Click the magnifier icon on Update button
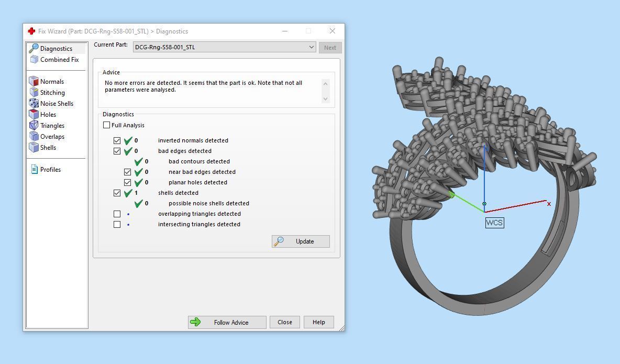This screenshot has height=364, width=620. tap(279, 241)
